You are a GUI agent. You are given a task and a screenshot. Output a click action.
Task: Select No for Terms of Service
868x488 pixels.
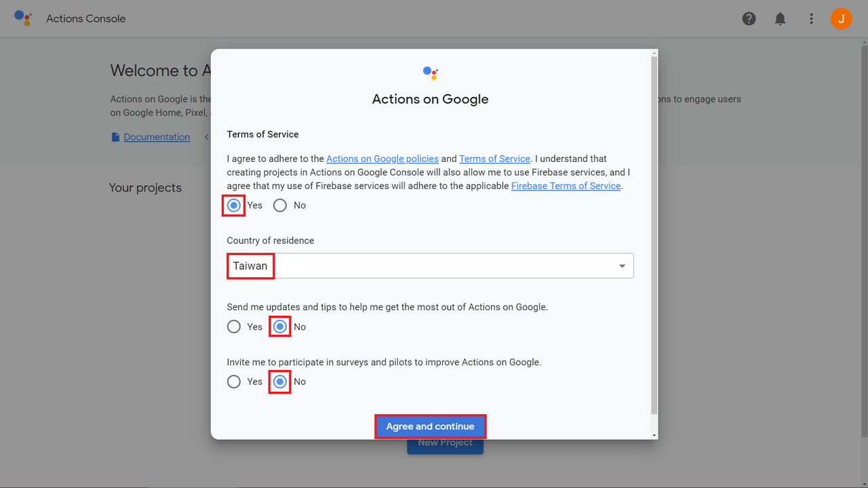point(280,205)
